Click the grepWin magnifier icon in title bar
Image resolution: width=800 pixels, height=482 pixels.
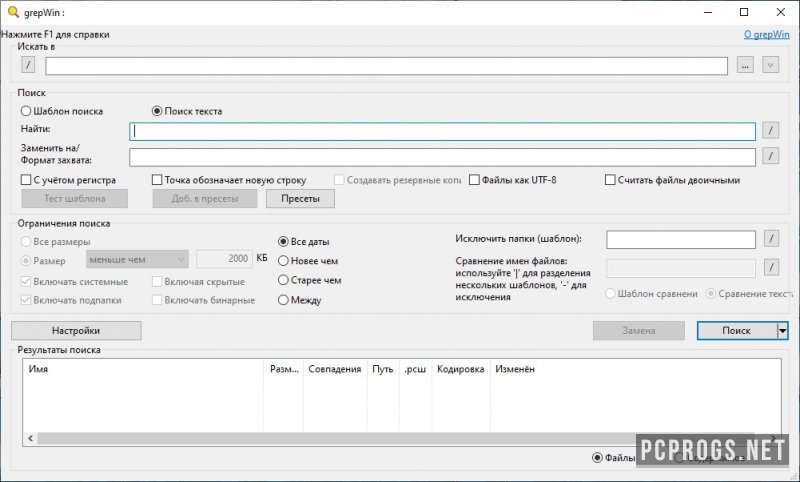tap(11, 12)
